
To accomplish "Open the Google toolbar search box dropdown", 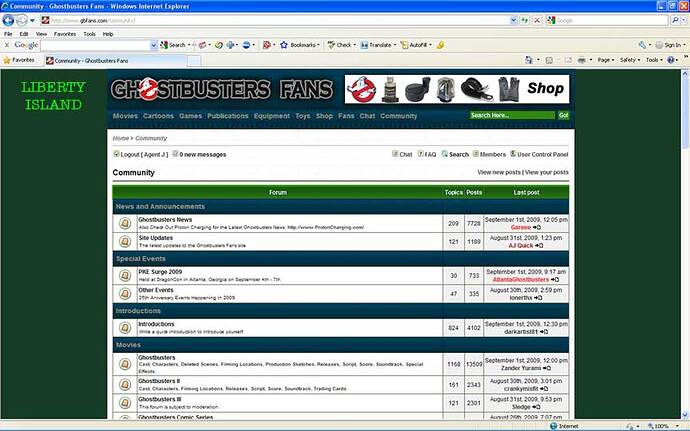I will pos(154,45).
